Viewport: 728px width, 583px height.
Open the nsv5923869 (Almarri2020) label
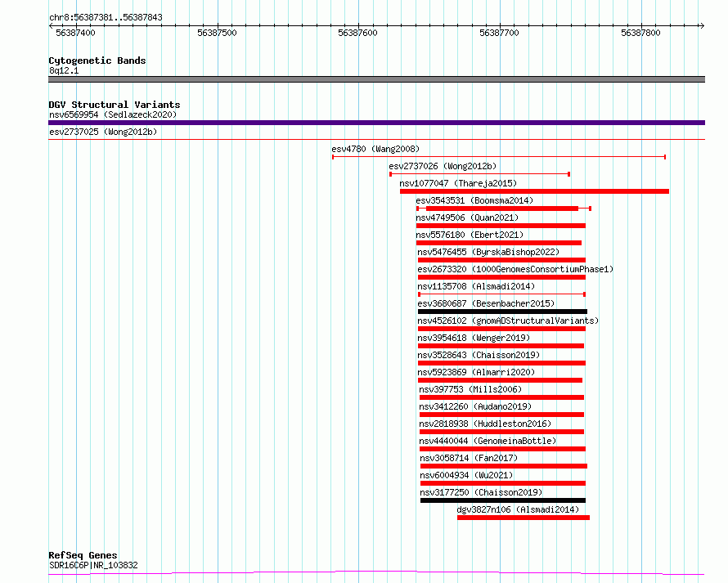pos(476,372)
